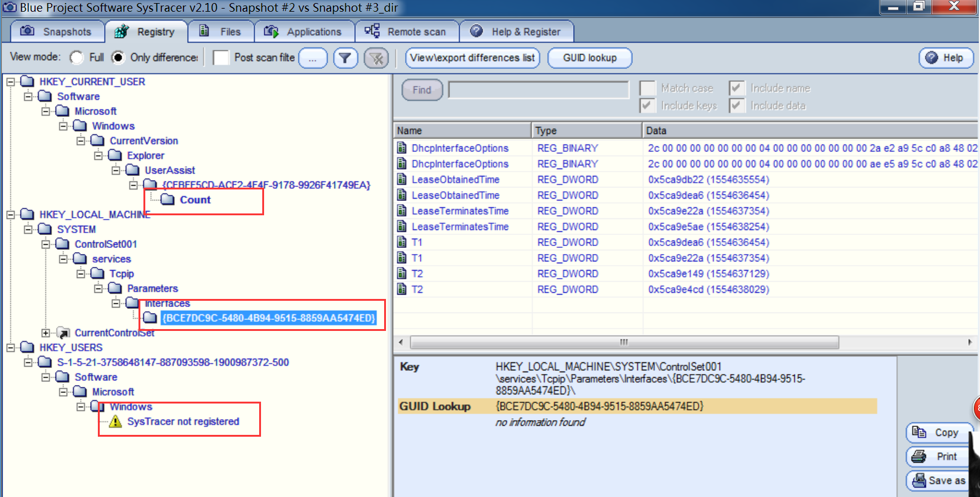
Task: Click the Remote scan tab icon
Action: click(x=372, y=31)
